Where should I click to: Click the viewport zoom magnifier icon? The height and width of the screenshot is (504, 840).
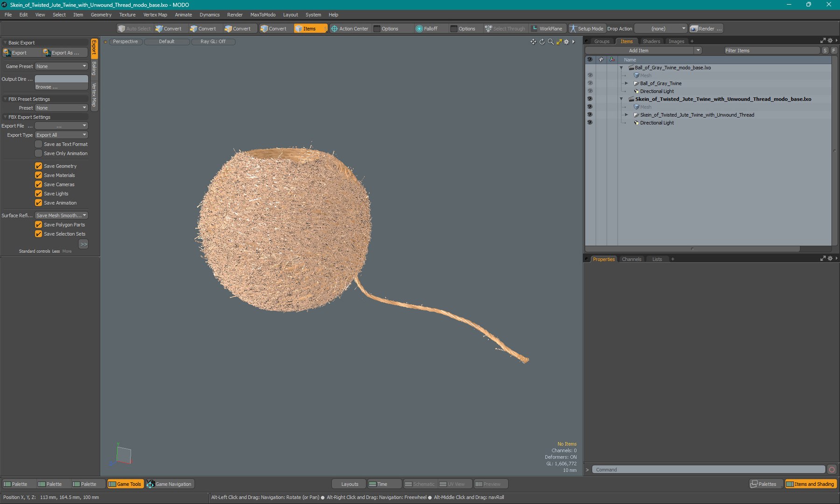click(551, 42)
